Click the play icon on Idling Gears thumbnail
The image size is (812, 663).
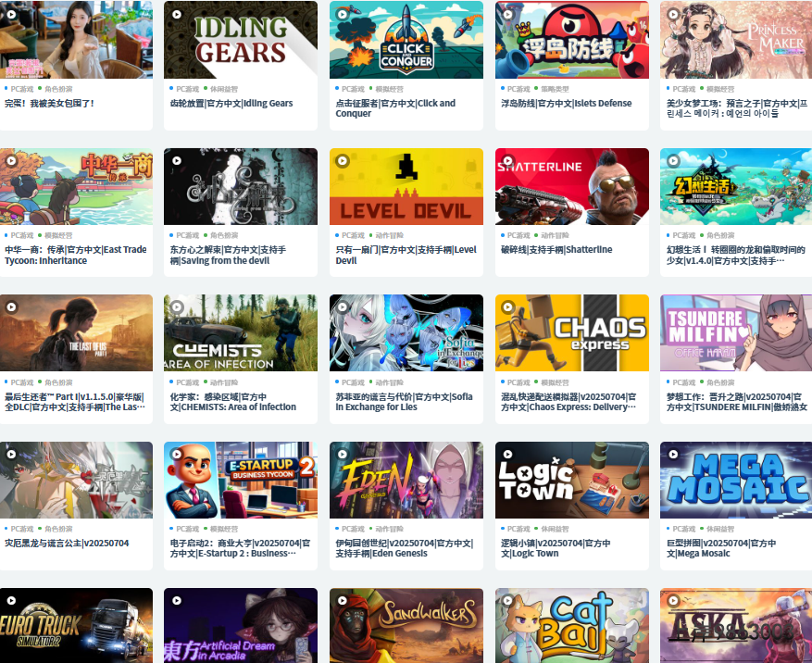177,14
